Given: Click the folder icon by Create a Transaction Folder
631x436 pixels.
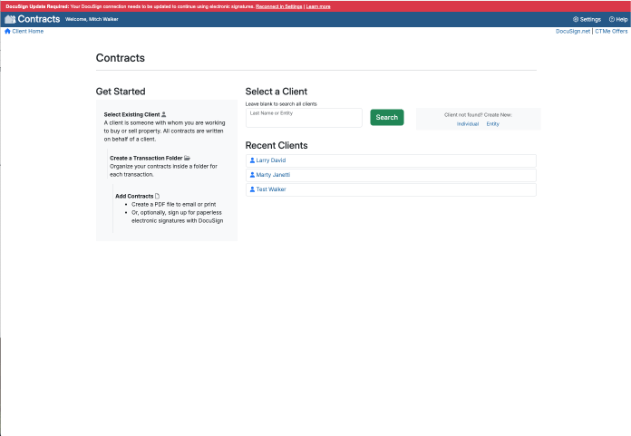Looking at the screenshot, I should 187,158.
